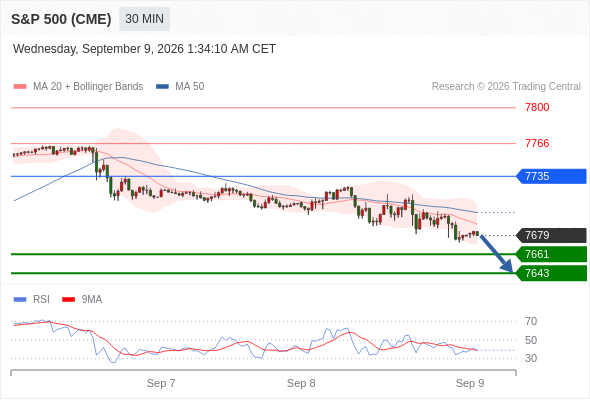
Task: Click the blue 7735 pivot tag
Action: click(x=551, y=176)
